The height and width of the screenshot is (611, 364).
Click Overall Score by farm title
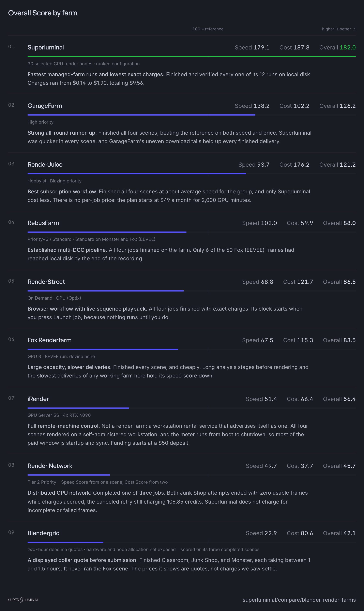click(43, 13)
